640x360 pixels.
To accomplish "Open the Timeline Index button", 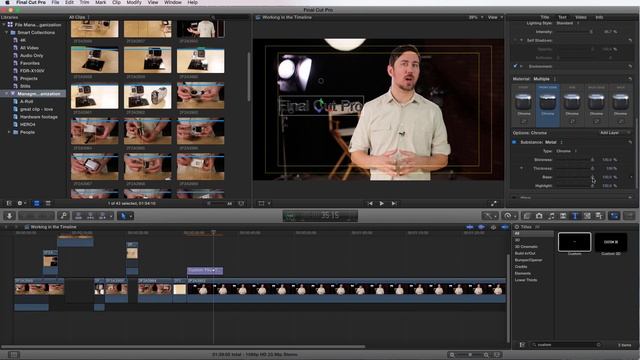I will (13, 355).
